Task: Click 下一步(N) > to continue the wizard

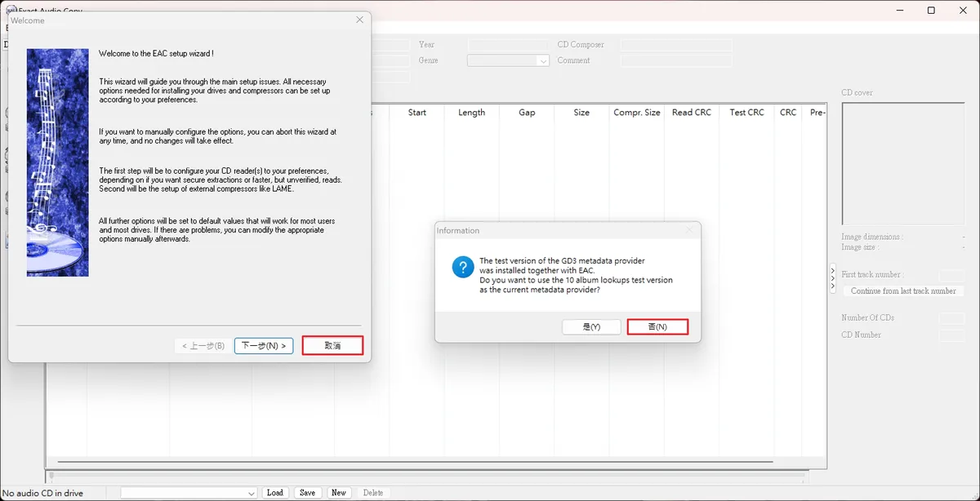Action: pos(264,346)
